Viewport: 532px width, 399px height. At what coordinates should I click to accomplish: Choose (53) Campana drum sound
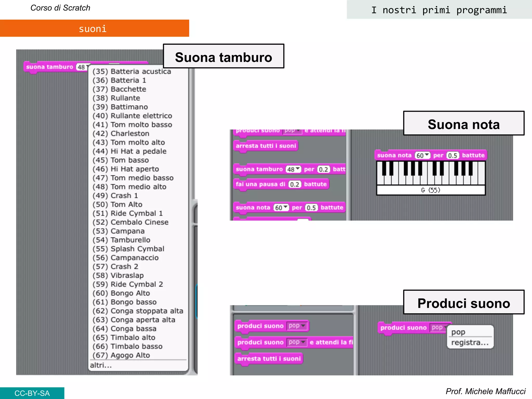pos(118,231)
